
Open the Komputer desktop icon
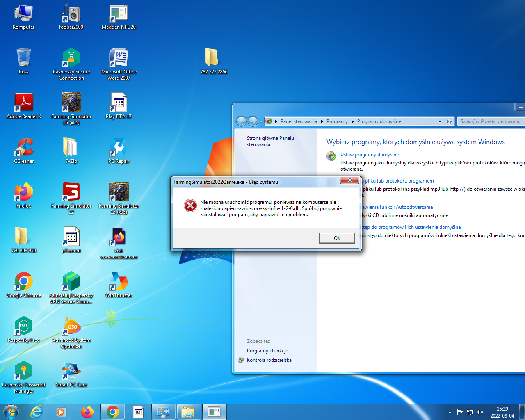tap(23, 17)
